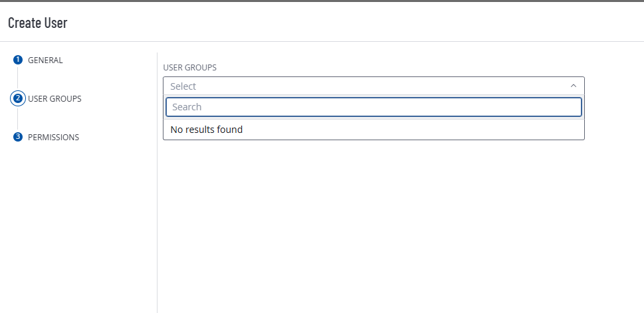Click the Select placeholder in the combo box
This screenshot has height=313, width=644.
click(x=183, y=86)
